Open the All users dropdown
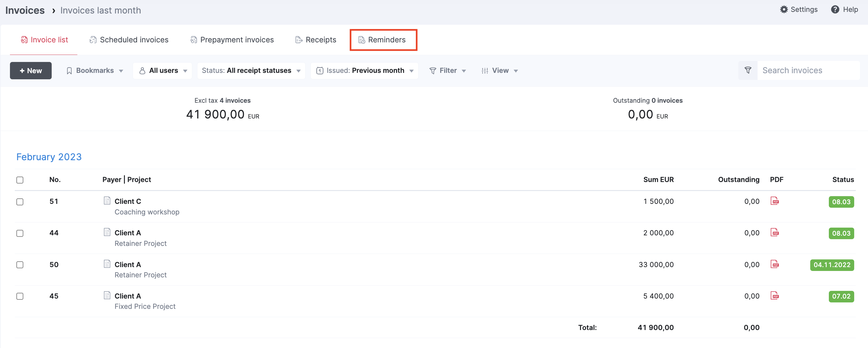The height and width of the screenshot is (348, 868). click(x=162, y=70)
